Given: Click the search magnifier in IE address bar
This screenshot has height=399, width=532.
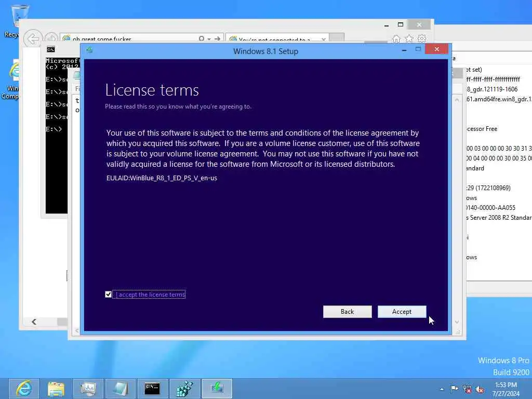Looking at the screenshot, I should [202, 38].
